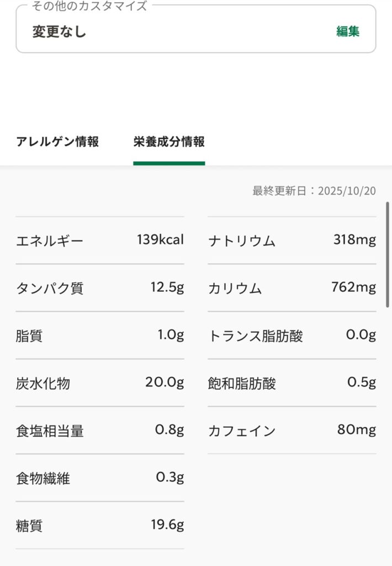Select the 炭水化物 20.0g row
392x566 pixels.
pos(100,383)
